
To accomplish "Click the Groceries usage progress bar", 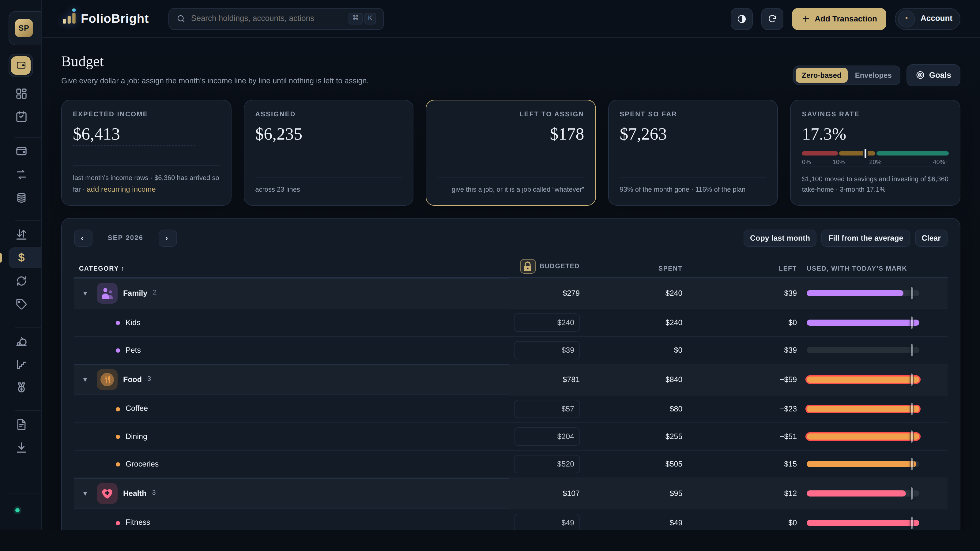I will pos(862,464).
